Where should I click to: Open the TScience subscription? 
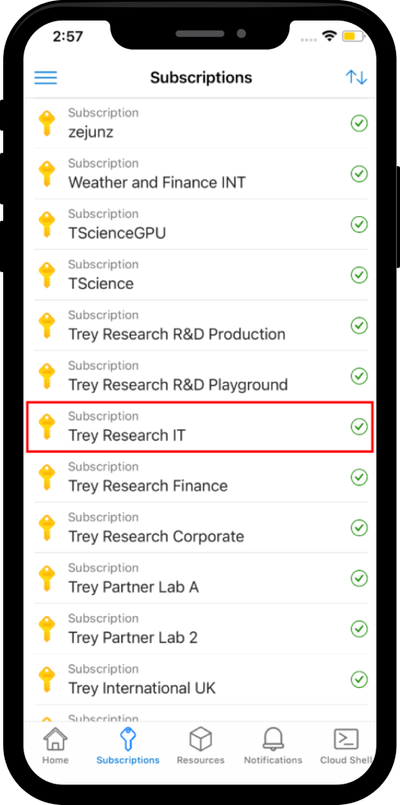[x=201, y=275]
